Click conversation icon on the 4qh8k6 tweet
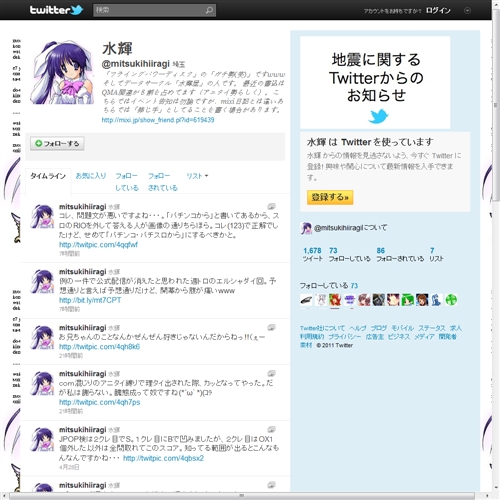 [272, 327]
